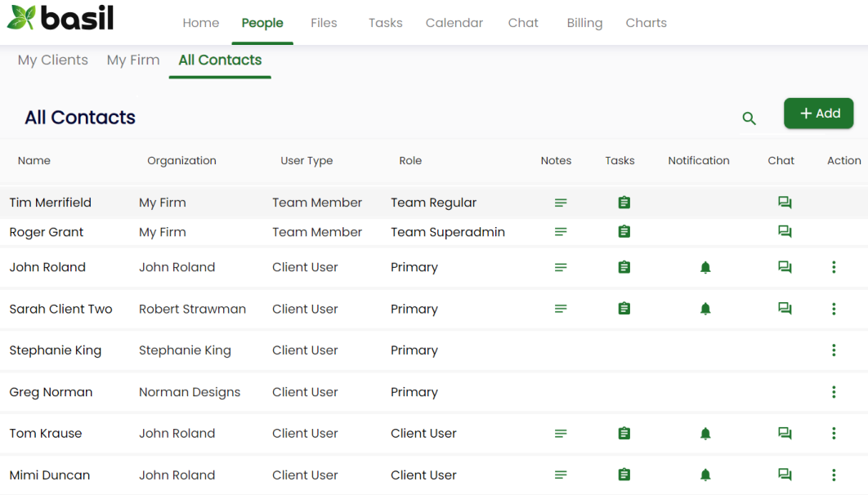Viewport: 868px width, 495px height.
Task: Open the Calendar page
Action: (454, 23)
